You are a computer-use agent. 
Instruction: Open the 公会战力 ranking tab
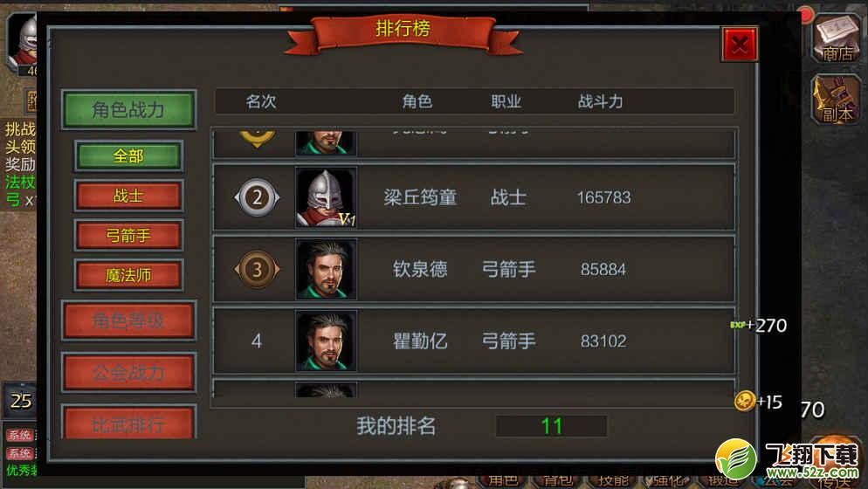[128, 372]
